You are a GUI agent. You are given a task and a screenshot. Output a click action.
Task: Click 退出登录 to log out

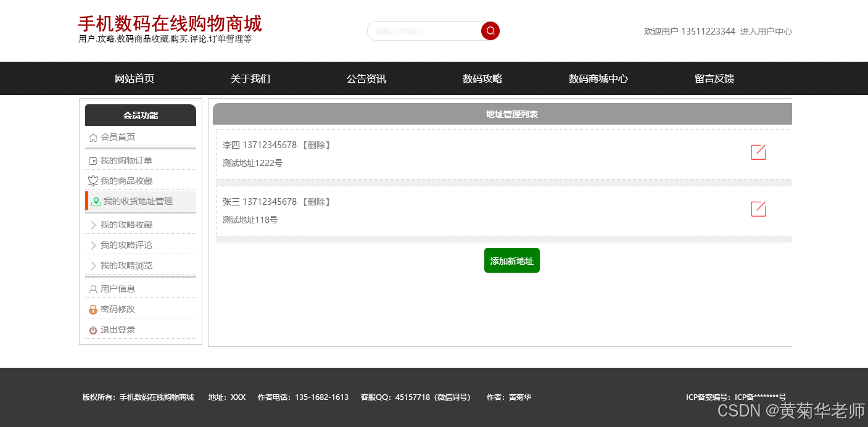pos(118,330)
